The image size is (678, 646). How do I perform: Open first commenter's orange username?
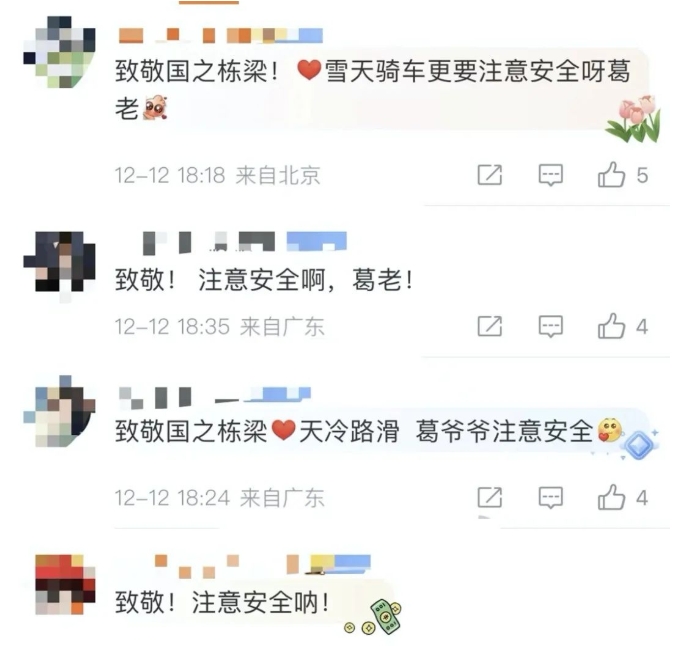tap(221, 35)
